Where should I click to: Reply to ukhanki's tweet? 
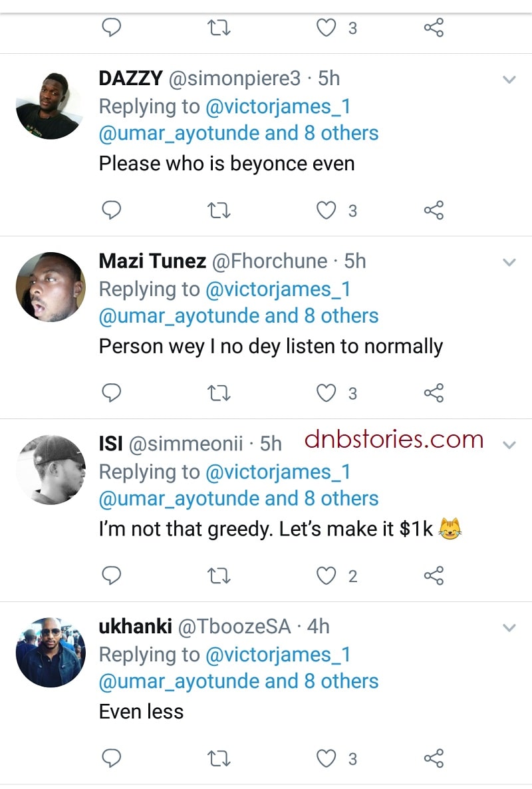pyautogui.click(x=112, y=758)
